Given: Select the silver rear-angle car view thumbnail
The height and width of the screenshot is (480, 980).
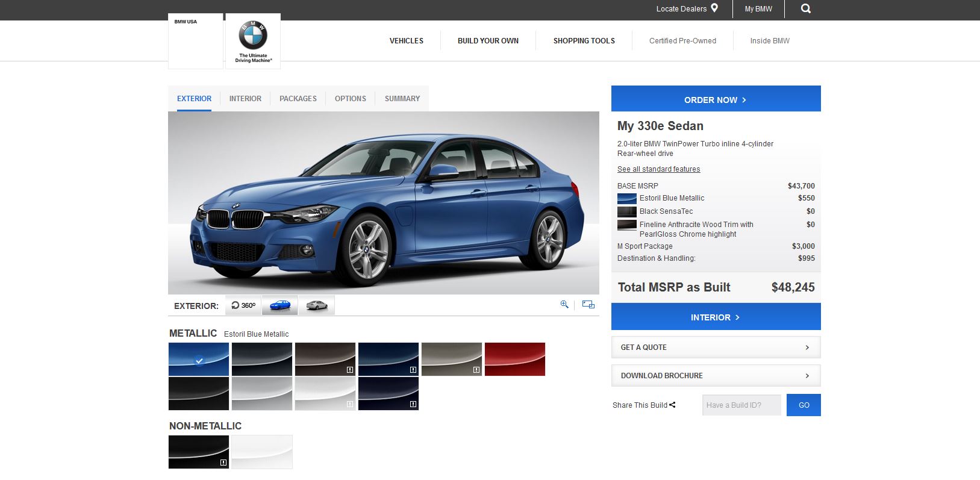Looking at the screenshot, I should [x=316, y=305].
